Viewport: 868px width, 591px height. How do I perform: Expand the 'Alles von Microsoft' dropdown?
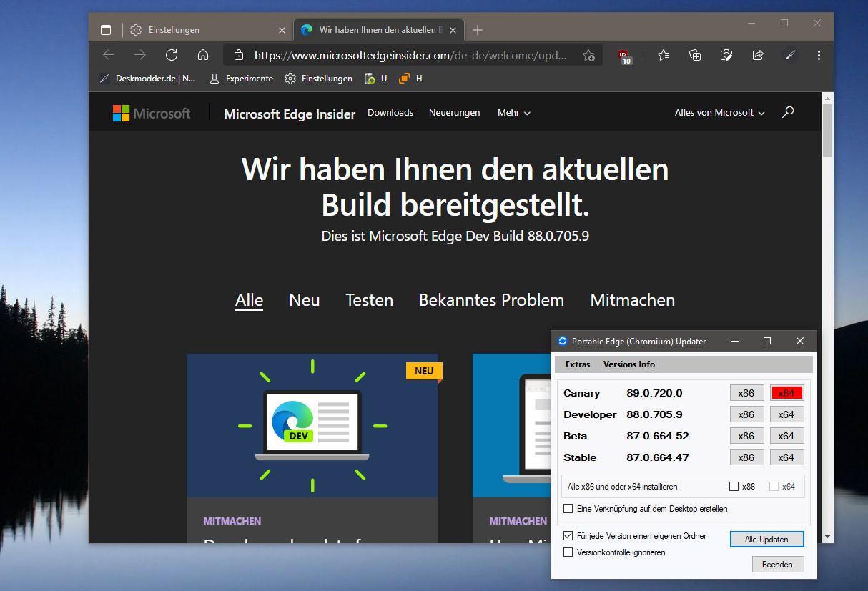(720, 113)
